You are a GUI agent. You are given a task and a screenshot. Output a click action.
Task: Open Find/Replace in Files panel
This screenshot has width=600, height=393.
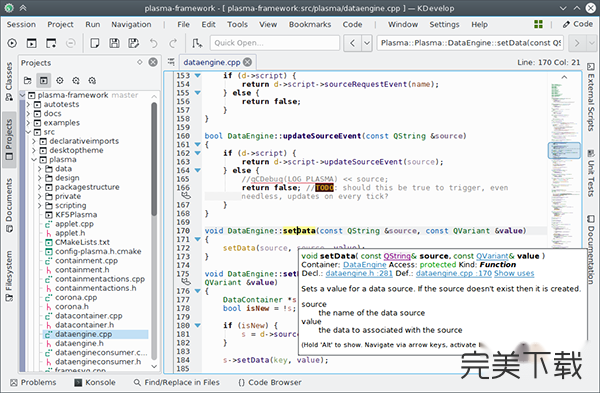click(x=176, y=382)
